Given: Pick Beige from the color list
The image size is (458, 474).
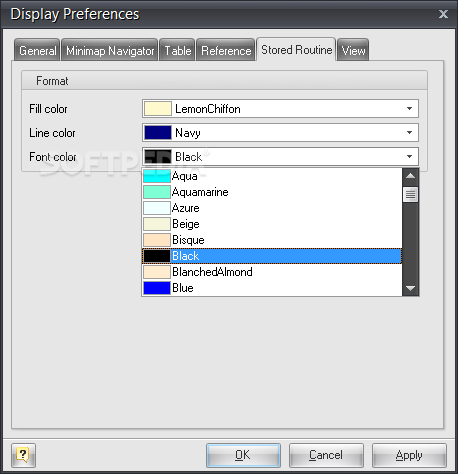Looking at the screenshot, I should point(272,224).
